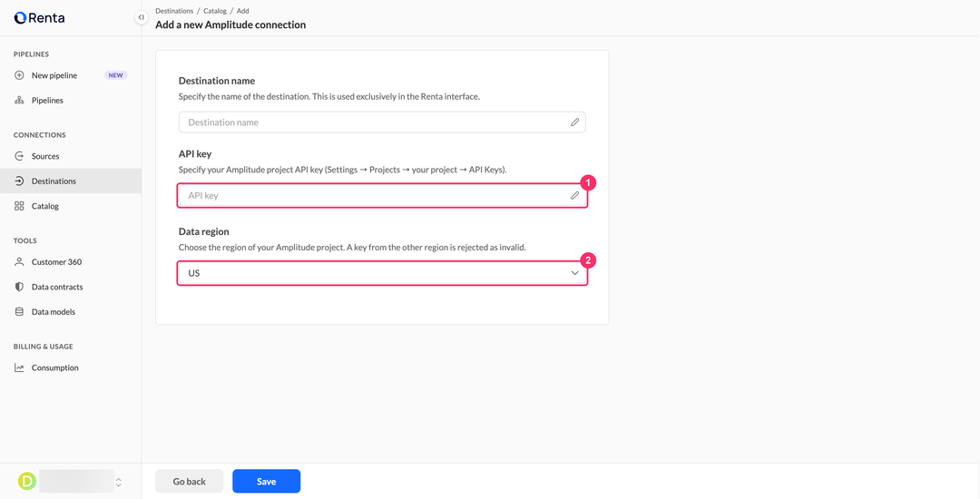Viewport: 980px width, 499px height.
Task: Click the pencil icon in API key field
Action: click(575, 195)
